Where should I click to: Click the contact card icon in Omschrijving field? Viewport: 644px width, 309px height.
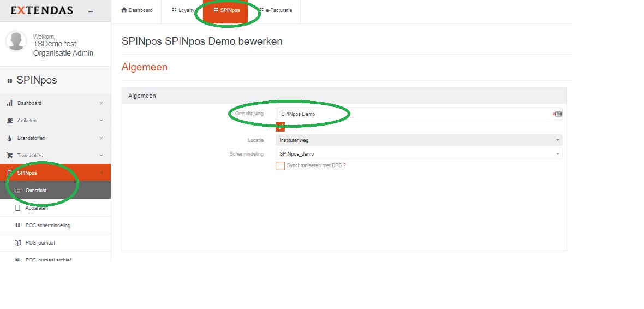coord(558,114)
